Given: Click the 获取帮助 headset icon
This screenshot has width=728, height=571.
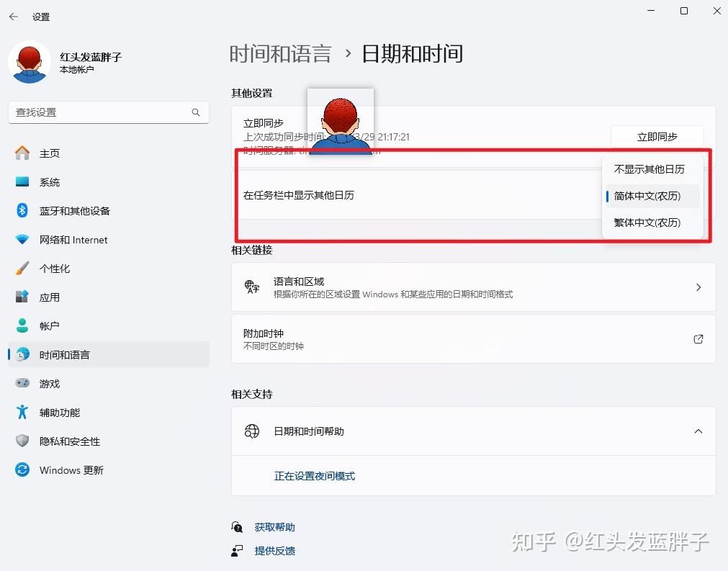Looking at the screenshot, I should [x=237, y=526].
